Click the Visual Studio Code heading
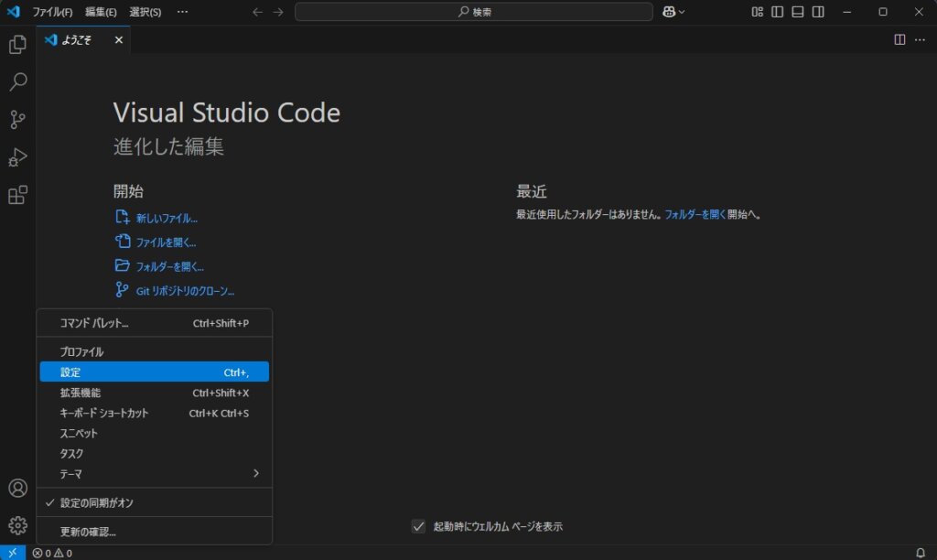 coord(227,113)
